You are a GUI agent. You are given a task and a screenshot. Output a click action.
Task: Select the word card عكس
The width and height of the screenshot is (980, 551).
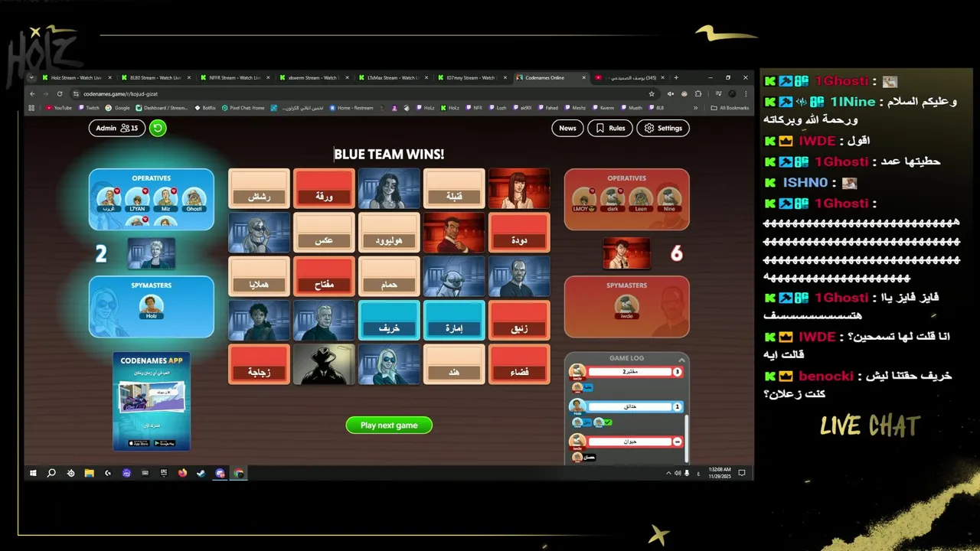click(x=324, y=233)
